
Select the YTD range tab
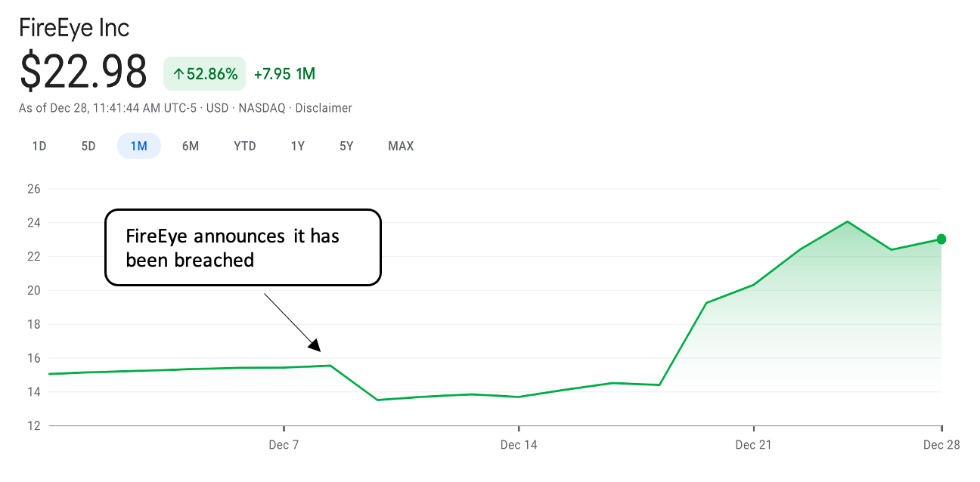(245, 146)
